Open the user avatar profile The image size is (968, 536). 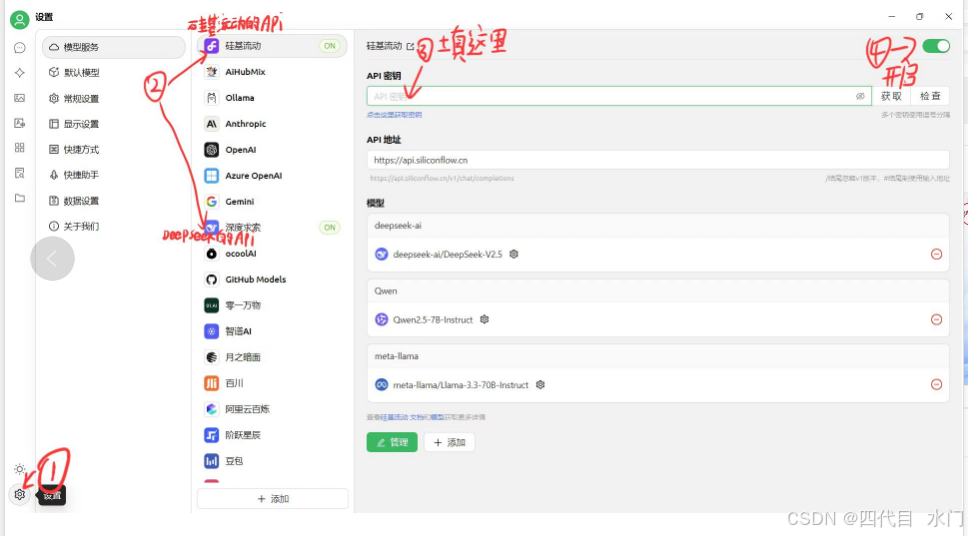click(20, 20)
